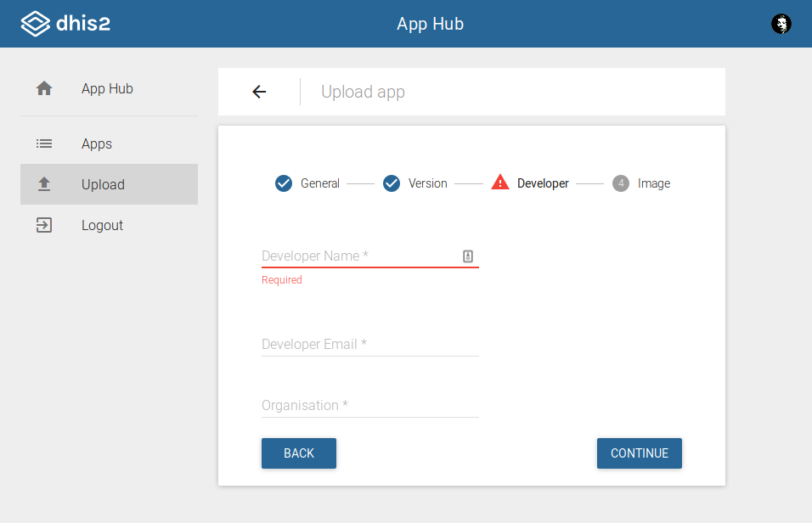Click the red Required error message
812x523 pixels.
[282, 279]
